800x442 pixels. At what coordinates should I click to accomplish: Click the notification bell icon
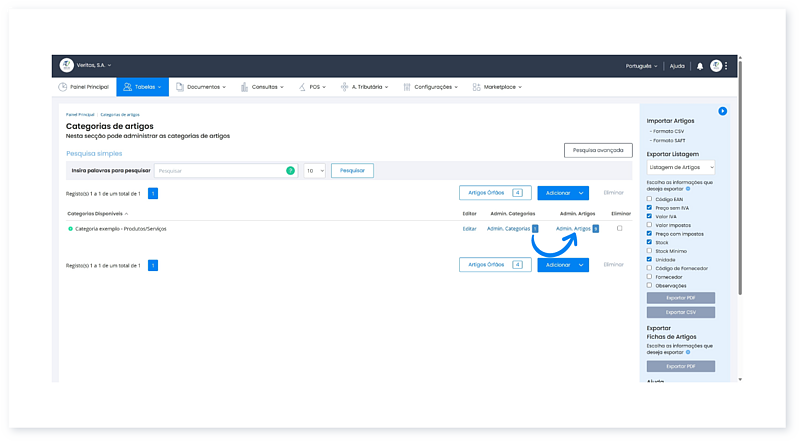tap(700, 66)
